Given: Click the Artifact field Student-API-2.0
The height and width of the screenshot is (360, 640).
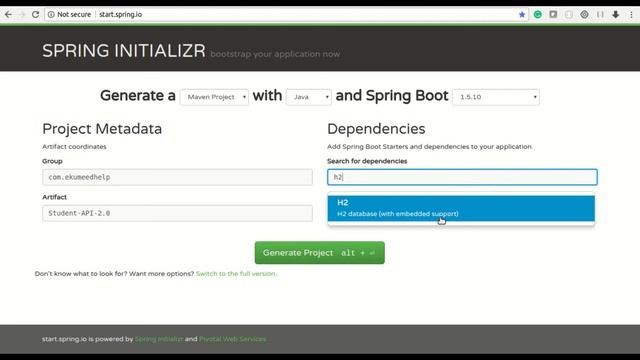Looking at the screenshot, I should coord(178,213).
